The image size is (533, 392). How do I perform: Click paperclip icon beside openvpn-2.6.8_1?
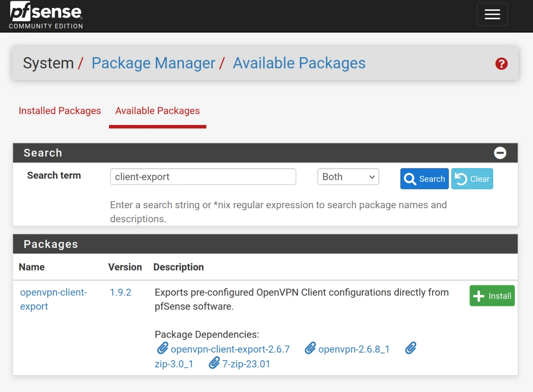[x=310, y=348]
